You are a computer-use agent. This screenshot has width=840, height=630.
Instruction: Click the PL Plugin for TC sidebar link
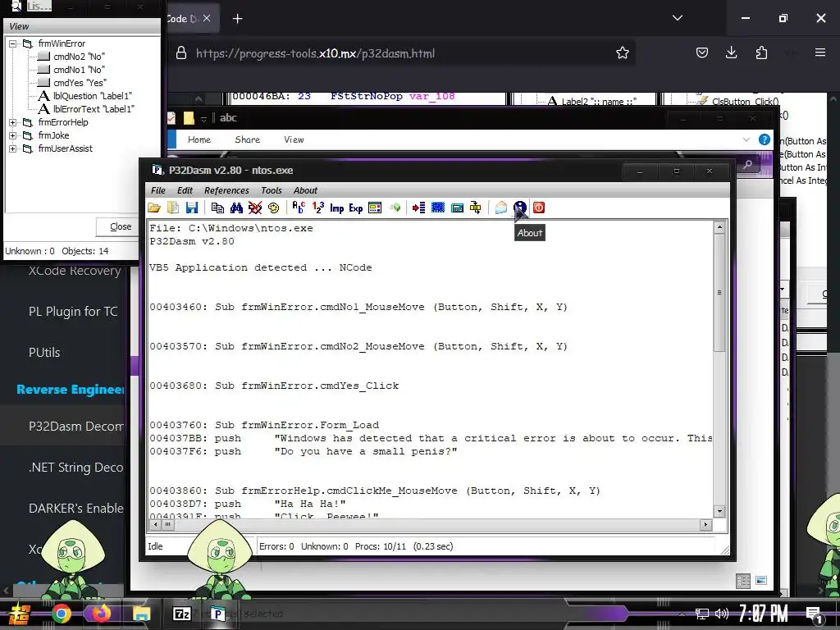tap(73, 311)
